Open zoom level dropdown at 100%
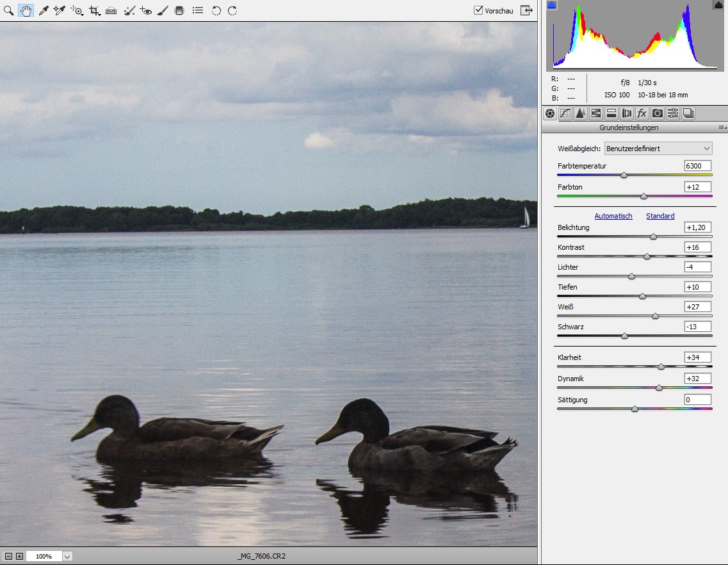Screen dimensions: 728x565 click(67, 556)
